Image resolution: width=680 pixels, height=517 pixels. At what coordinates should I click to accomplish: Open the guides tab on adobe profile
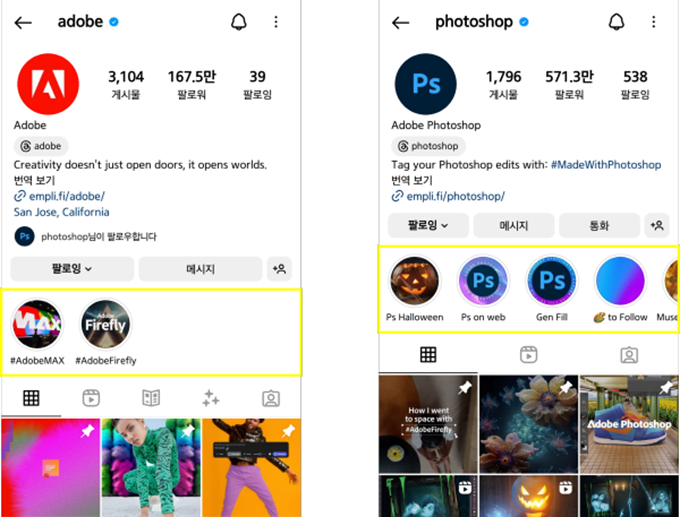[151, 398]
